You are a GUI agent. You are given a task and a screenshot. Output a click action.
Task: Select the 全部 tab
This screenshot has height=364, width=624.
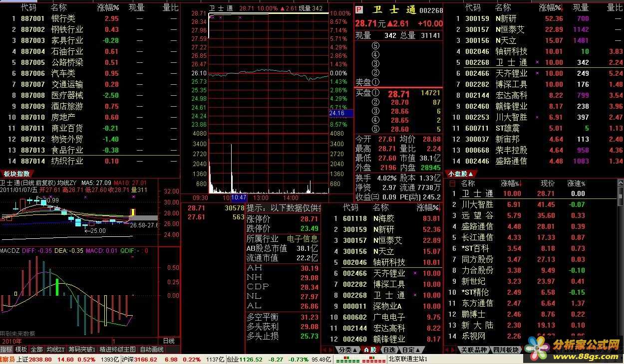(x=36, y=350)
